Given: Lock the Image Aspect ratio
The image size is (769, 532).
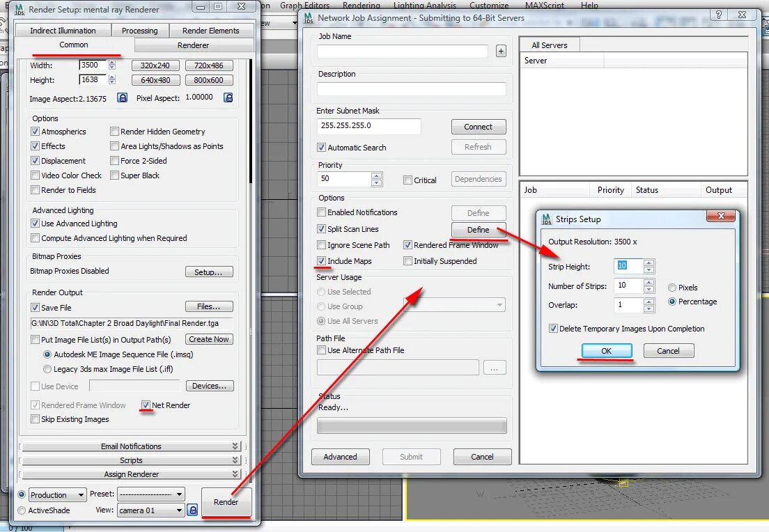Looking at the screenshot, I should click(x=122, y=97).
